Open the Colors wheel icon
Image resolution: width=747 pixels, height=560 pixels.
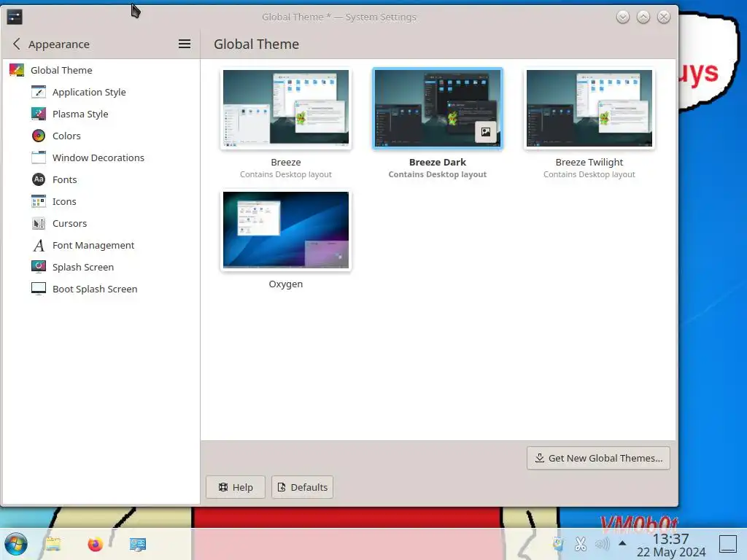[39, 136]
